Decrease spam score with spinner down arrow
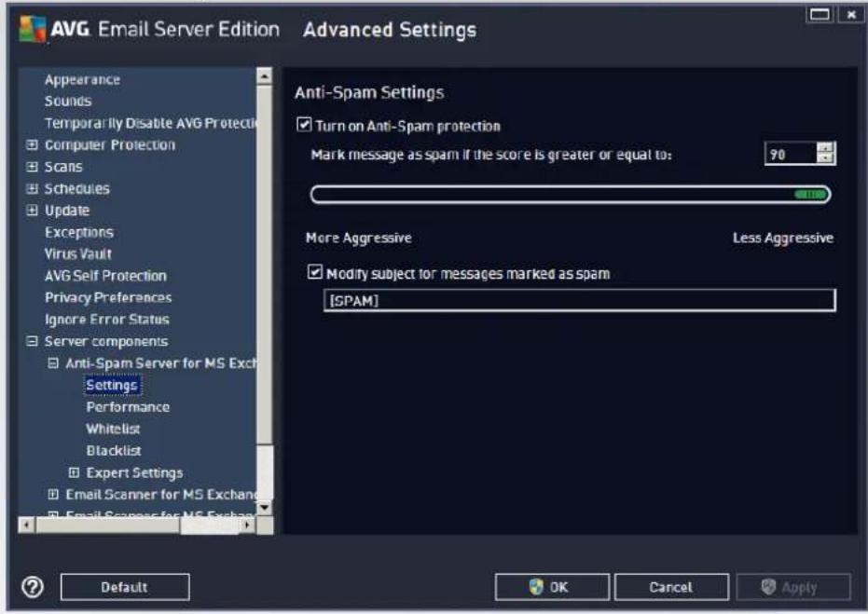The width and height of the screenshot is (868, 614). coord(825,158)
